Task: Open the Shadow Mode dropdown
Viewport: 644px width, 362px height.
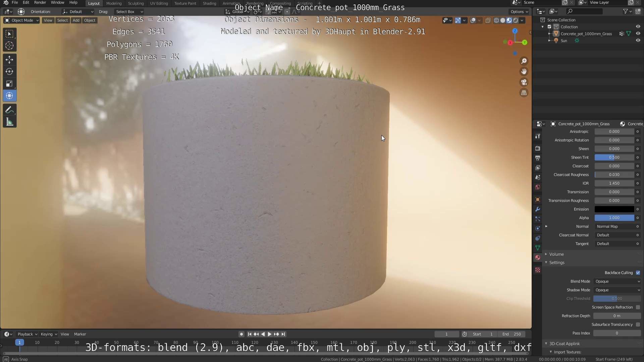Action: pos(617,290)
